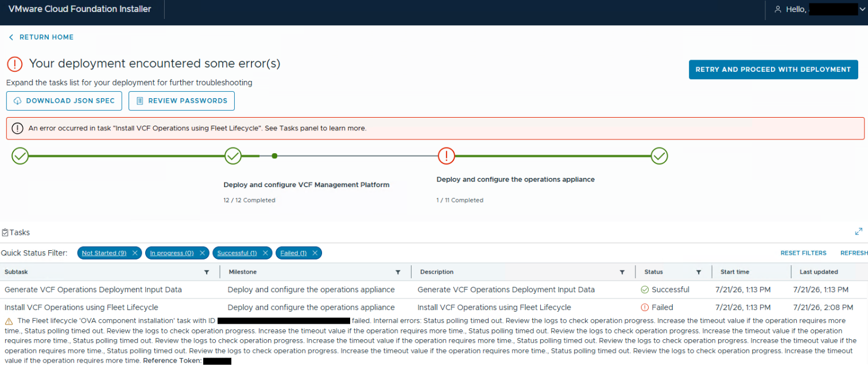The height and width of the screenshot is (365, 868).
Task: Remove the Failed (1) filter chip
Action: [315, 253]
